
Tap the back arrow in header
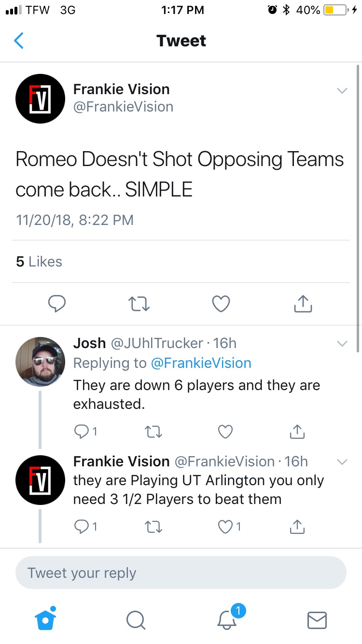click(x=19, y=41)
